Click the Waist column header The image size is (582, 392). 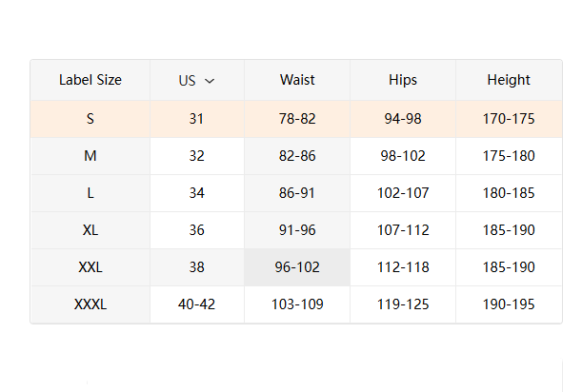pos(297,80)
